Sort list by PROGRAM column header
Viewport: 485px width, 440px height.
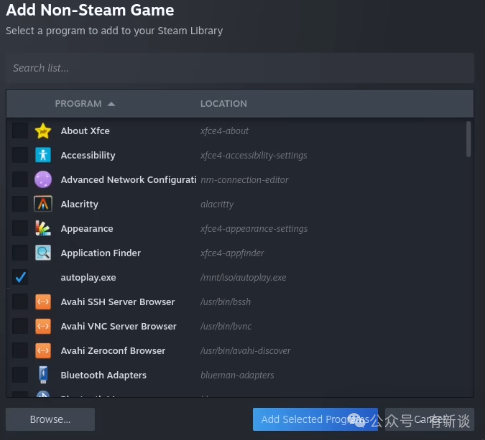pyautogui.click(x=78, y=104)
